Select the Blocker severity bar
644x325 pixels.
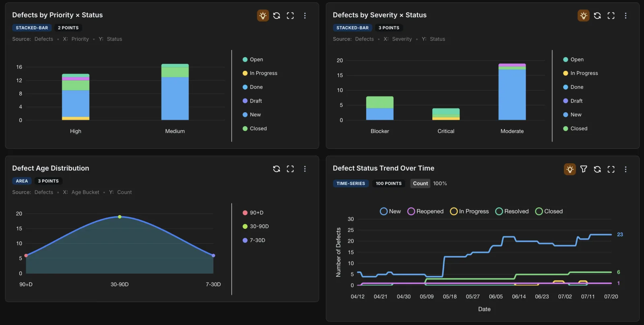(380, 108)
